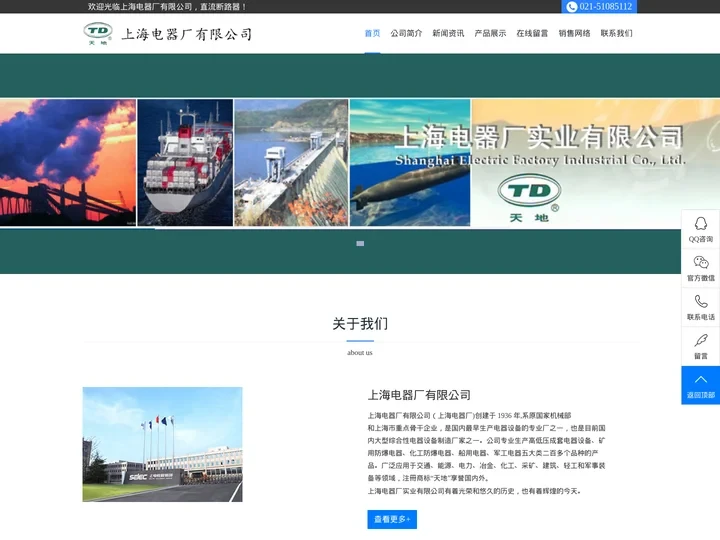Click 返回顶部 up-arrow button
The image size is (720, 540).
(701, 385)
